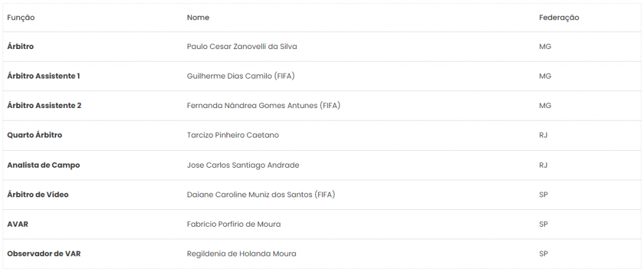Click the Federação column header
Viewport: 644px width, 272px height.
click(559, 18)
